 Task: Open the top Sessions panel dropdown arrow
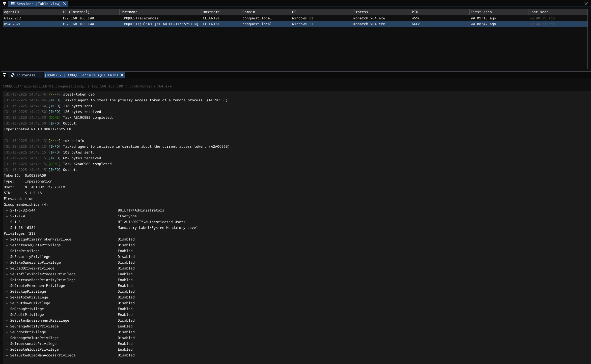4,4
